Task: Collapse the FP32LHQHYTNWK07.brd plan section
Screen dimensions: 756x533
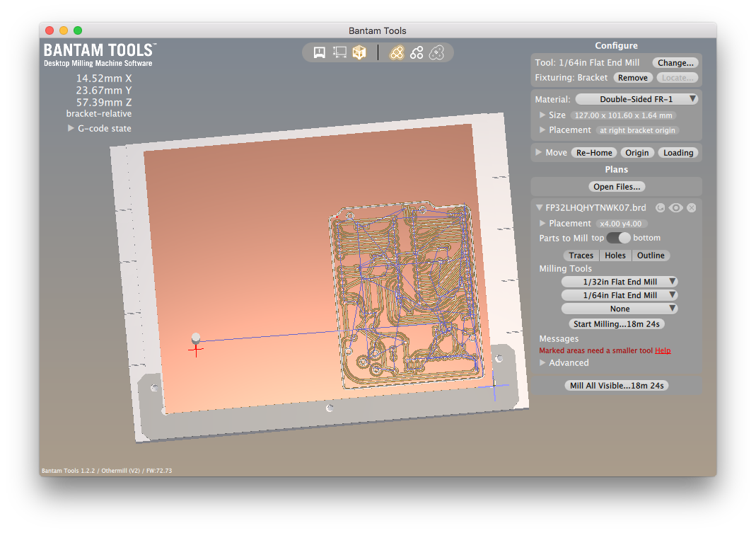Action: (540, 207)
